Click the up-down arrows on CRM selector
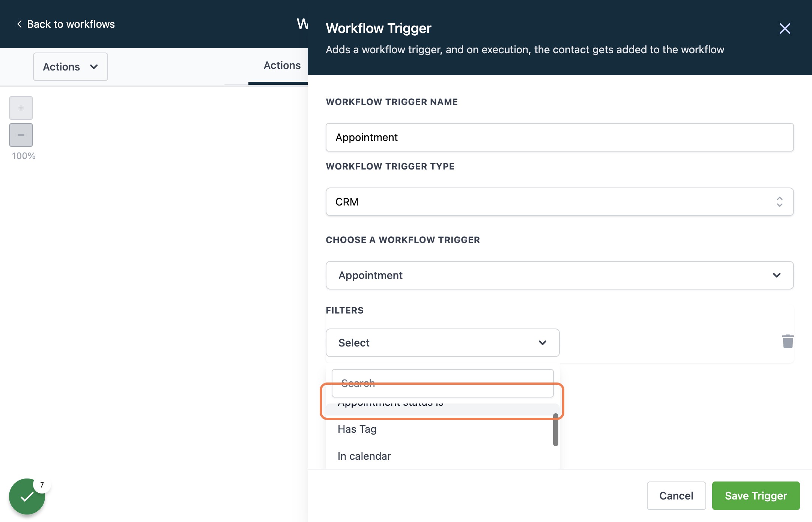This screenshot has width=812, height=522. (779, 202)
